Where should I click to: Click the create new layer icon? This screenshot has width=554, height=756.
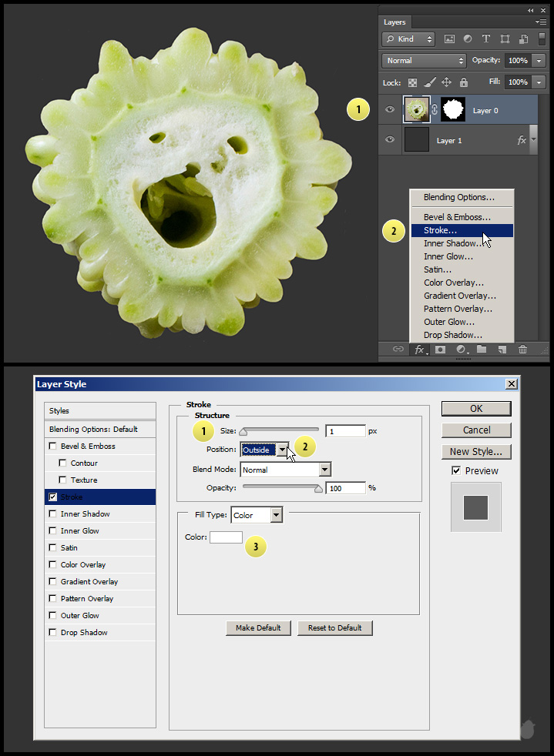tap(502, 350)
